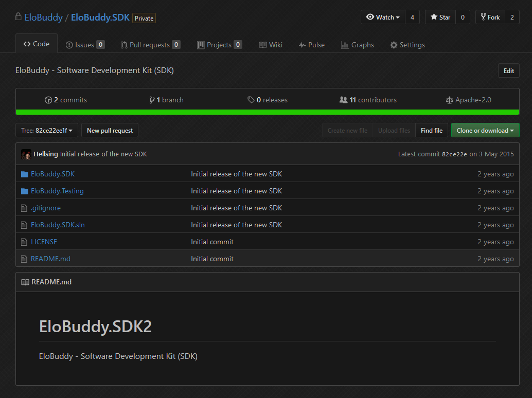Click the Apache-2.0 license link
This screenshot has height=398, width=532.
(468, 100)
